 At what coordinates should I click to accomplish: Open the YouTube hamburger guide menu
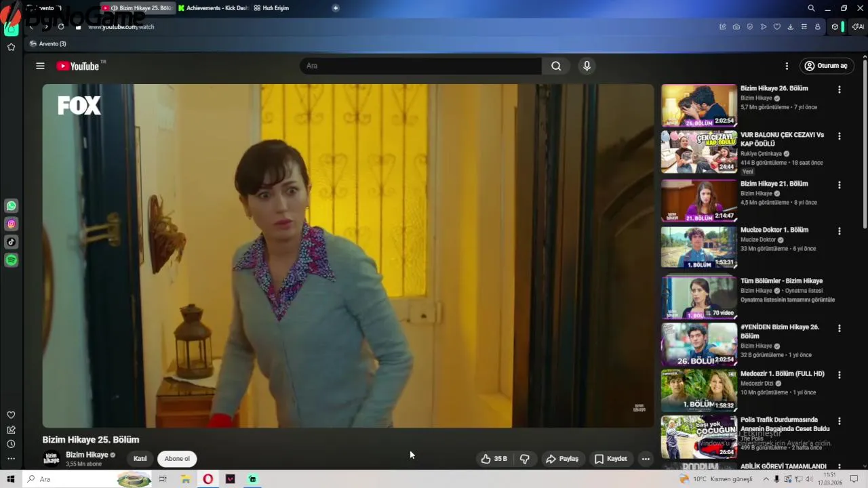40,66
